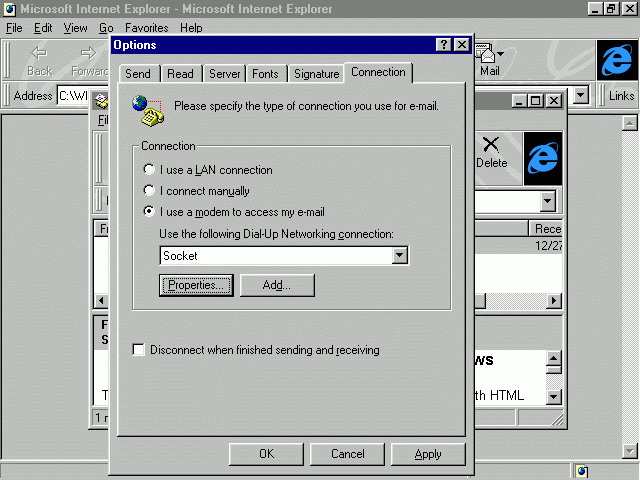This screenshot has height=480, width=640.
Task: Open the View menu in Internet Explorer
Action: [x=76, y=28]
